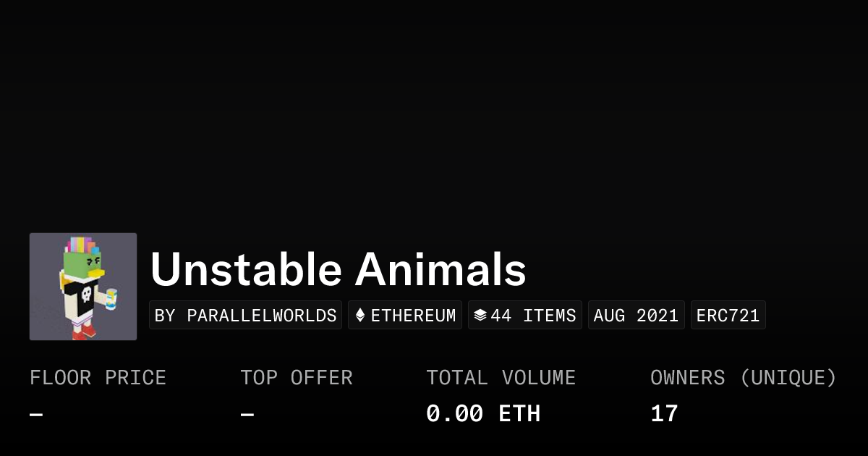Click the drink can in the character's hand
Image resolution: width=868 pixels, height=456 pixels.
tap(111, 298)
